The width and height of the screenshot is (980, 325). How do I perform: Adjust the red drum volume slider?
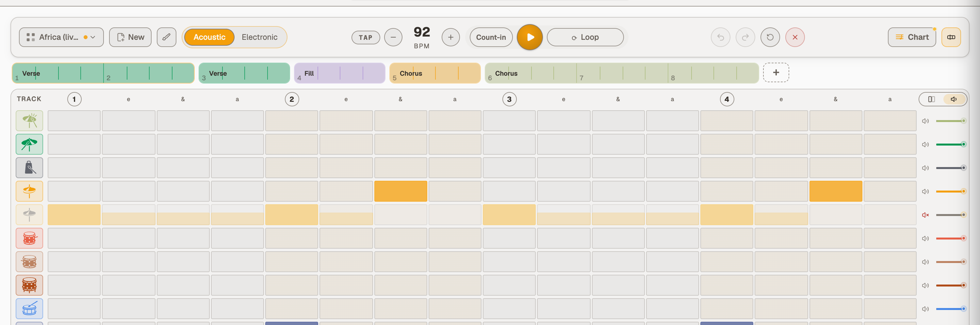(x=951, y=239)
